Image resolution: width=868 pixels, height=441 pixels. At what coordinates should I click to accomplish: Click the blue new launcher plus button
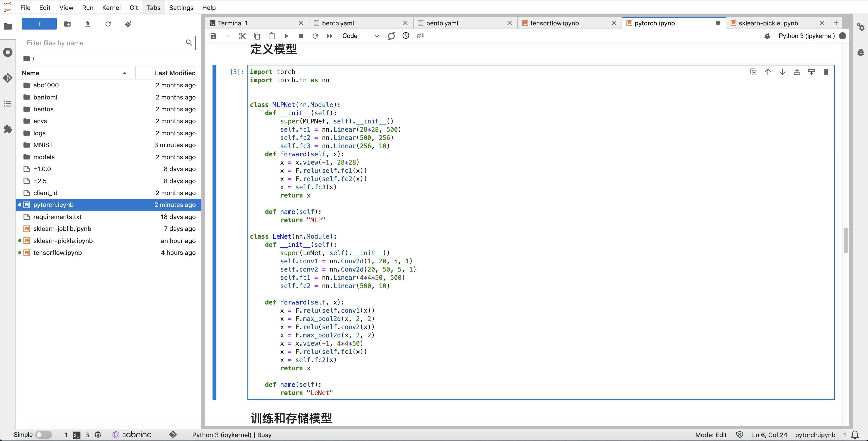(x=39, y=24)
